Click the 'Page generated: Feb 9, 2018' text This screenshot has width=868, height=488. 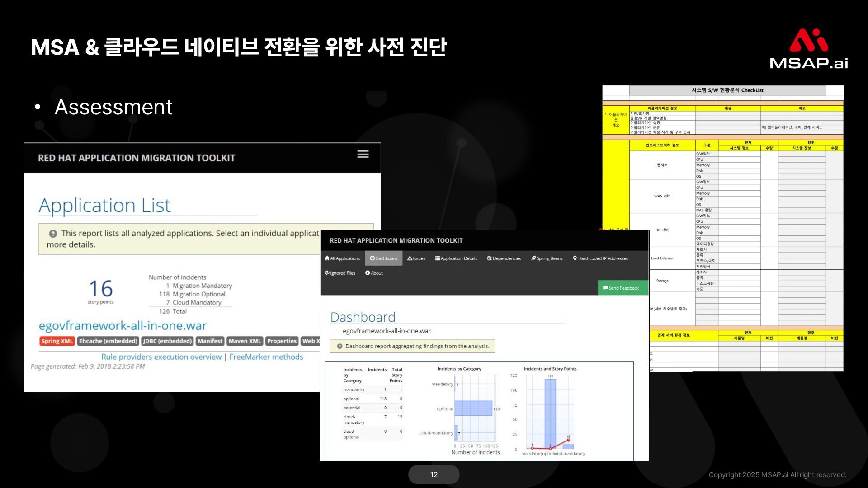[88, 366]
